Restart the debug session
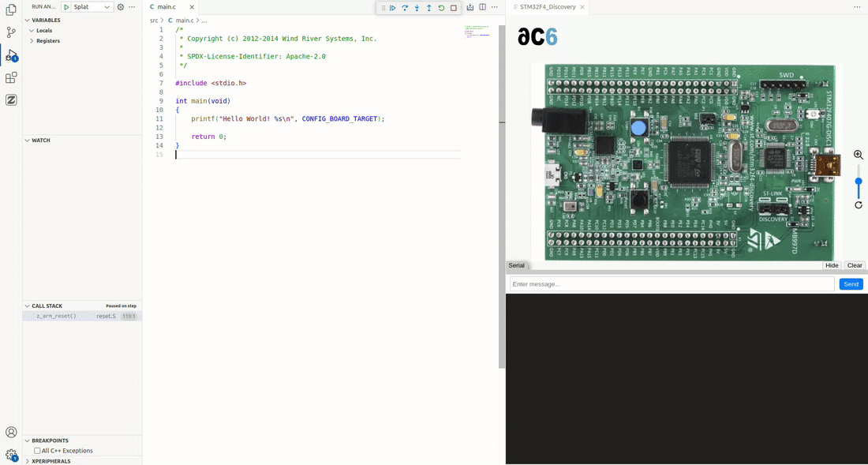 [x=441, y=8]
